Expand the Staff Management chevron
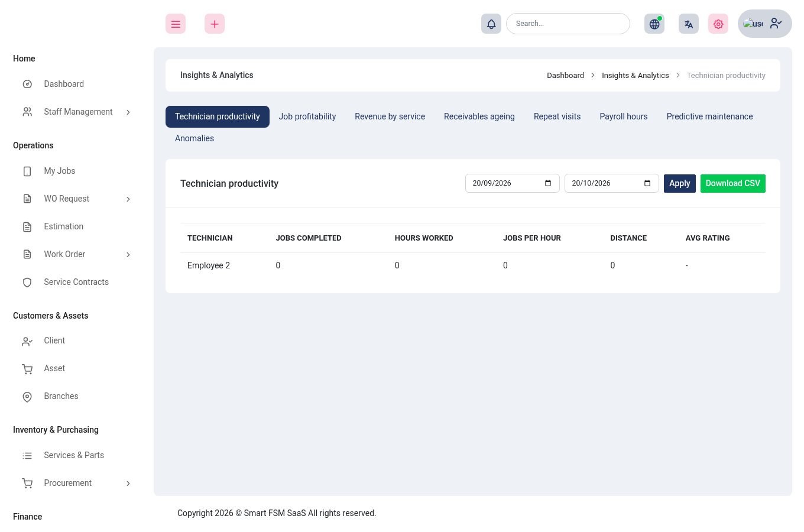804x532 pixels. [x=128, y=112]
